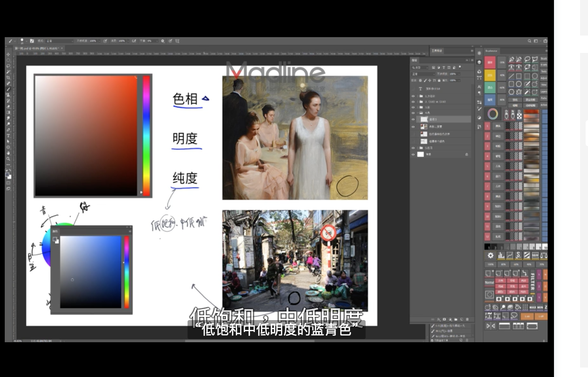Open the collapsed Layers panel icon
Image resolution: width=588 pixels, height=377 pixels.
point(479,62)
